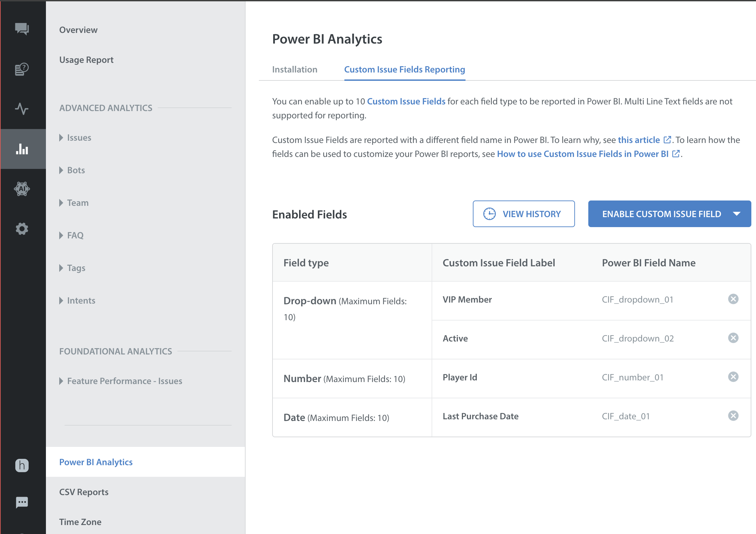This screenshot has width=756, height=534.
Task: Open the Enable Custom Issue Field dropdown arrow
Action: coord(737,214)
